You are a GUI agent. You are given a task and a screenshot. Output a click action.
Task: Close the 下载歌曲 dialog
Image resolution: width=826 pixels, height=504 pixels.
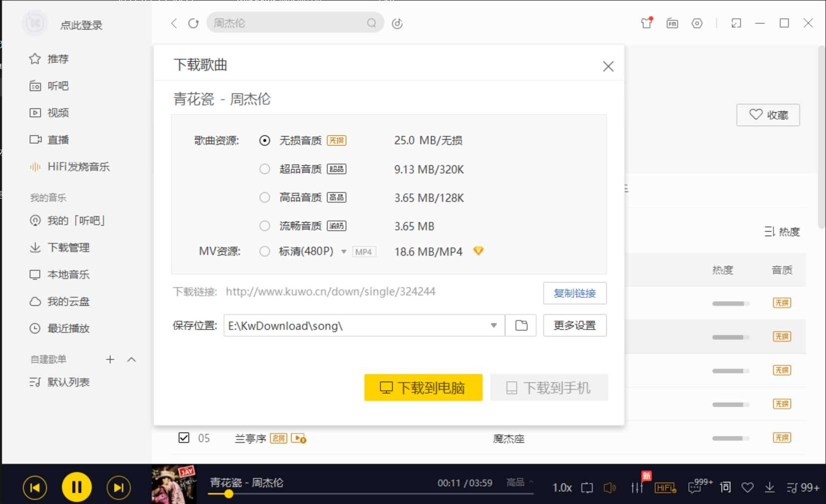pyautogui.click(x=608, y=66)
